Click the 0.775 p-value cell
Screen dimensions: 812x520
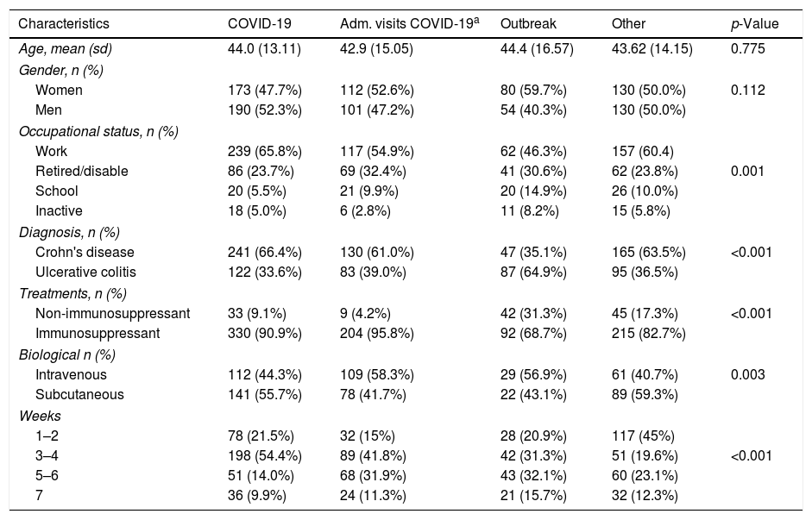click(746, 49)
